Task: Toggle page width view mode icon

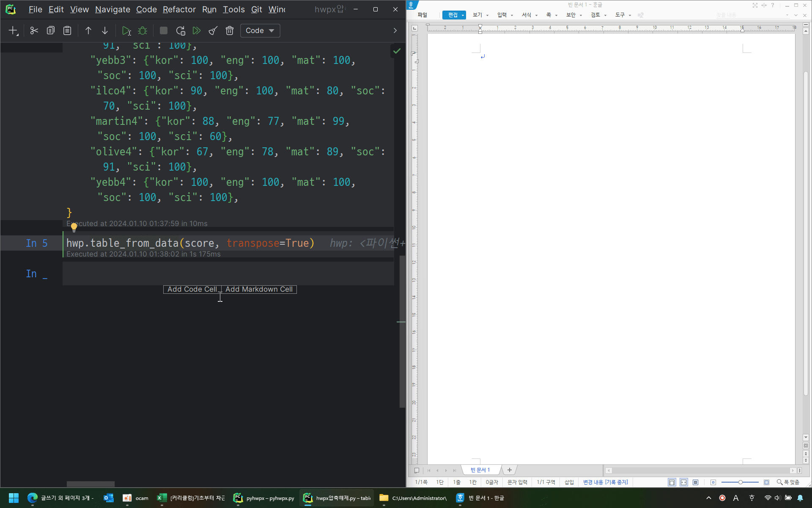Action: (x=683, y=482)
